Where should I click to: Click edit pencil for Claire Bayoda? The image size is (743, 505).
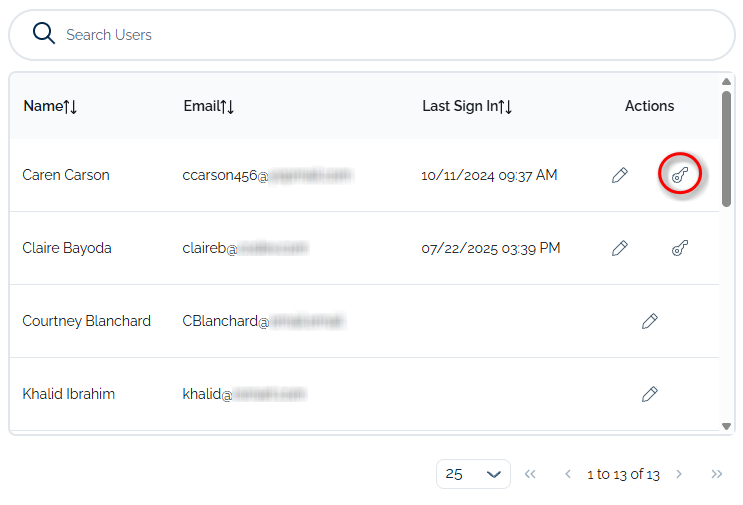tap(620, 248)
